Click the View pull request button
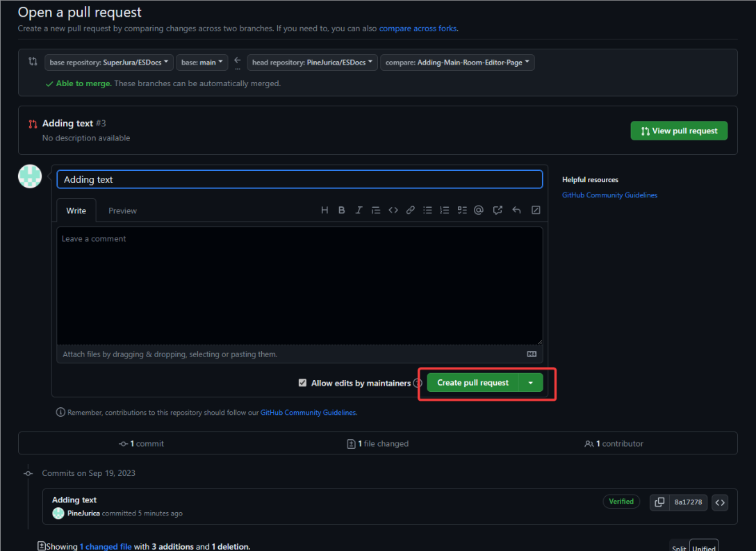Screen dimensions: 756x551 pos(679,131)
